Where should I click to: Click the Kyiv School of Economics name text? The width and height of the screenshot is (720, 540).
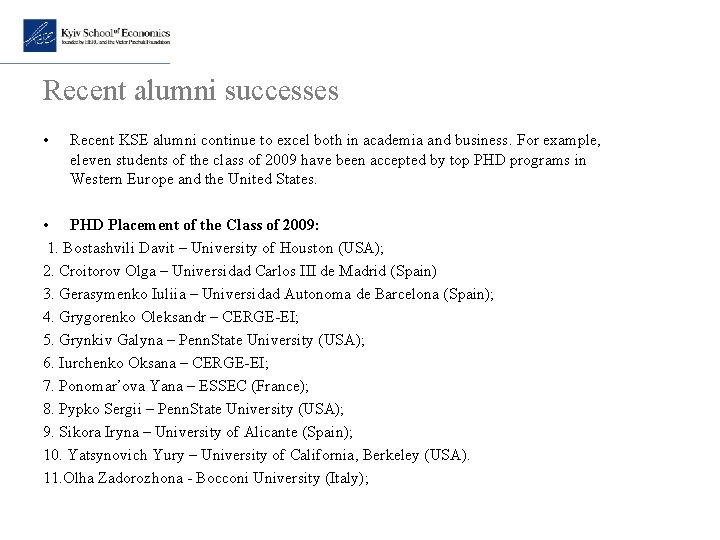[x=115, y=31]
